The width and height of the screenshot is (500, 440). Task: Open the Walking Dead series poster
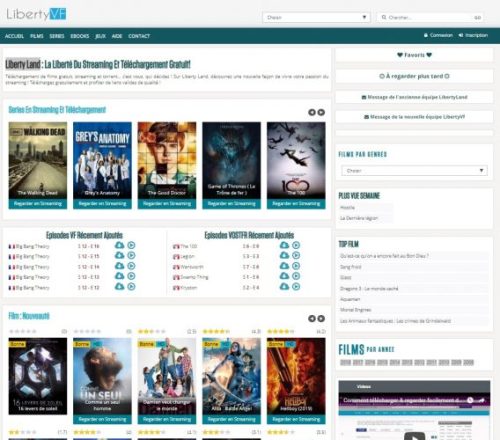pos(38,161)
